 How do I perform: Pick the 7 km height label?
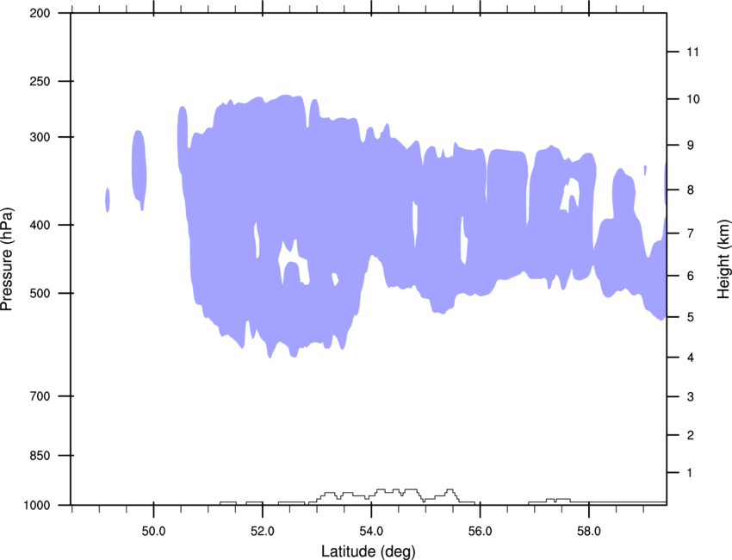[691, 233]
